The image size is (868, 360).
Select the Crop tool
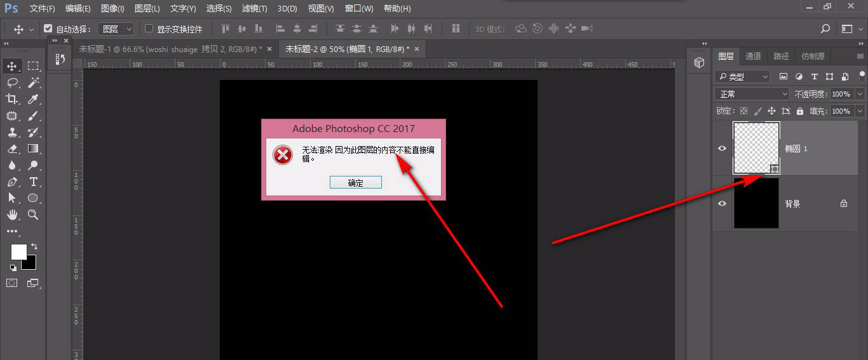click(12, 99)
